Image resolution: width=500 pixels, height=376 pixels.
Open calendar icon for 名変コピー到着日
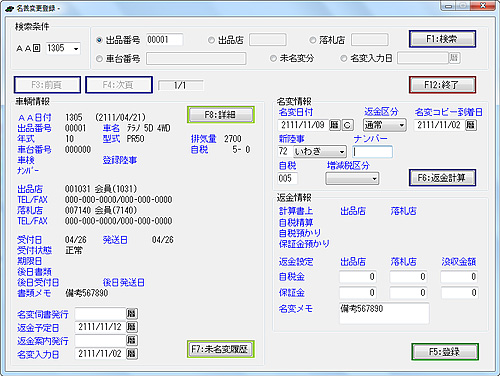[471, 125]
